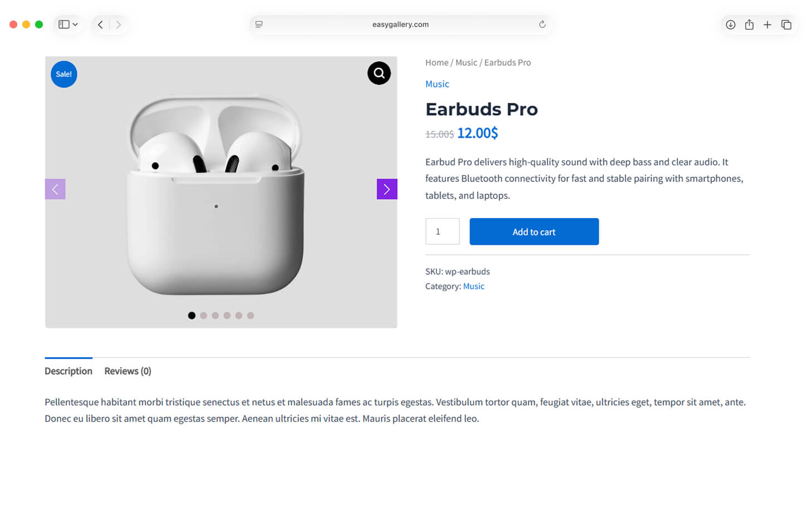Select the second gallery pagination dot

tap(203, 315)
